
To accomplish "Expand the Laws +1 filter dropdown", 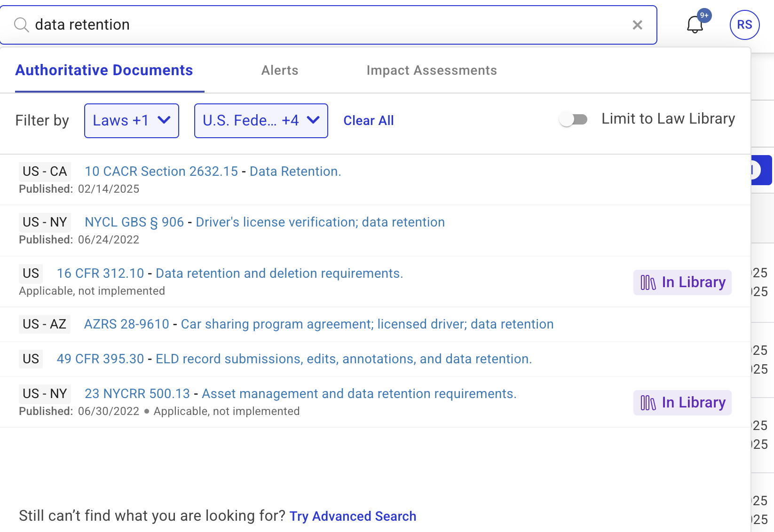I will 132,121.
